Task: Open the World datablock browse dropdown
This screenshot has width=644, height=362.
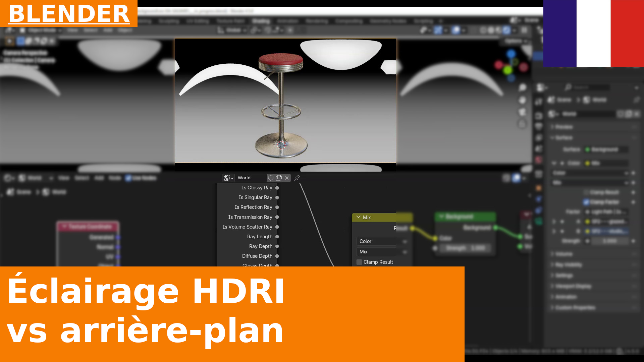Action: coord(228,178)
